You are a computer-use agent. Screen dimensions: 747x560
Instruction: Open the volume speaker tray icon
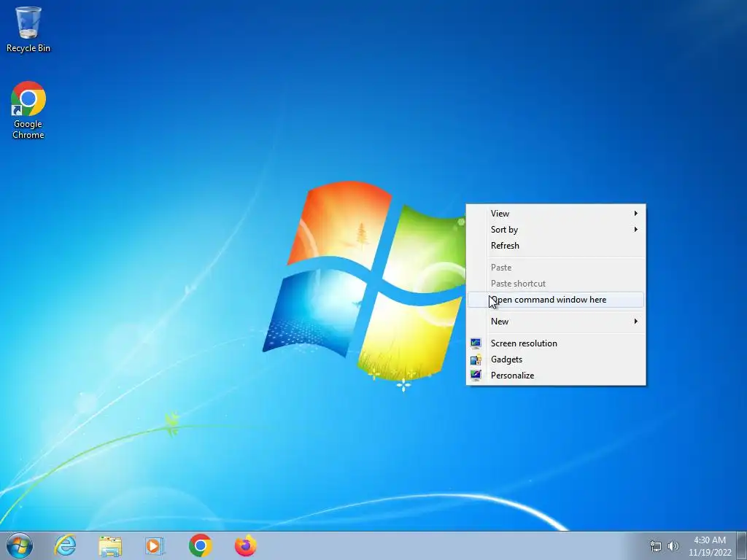pyautogui.click(x=673, y=546)
